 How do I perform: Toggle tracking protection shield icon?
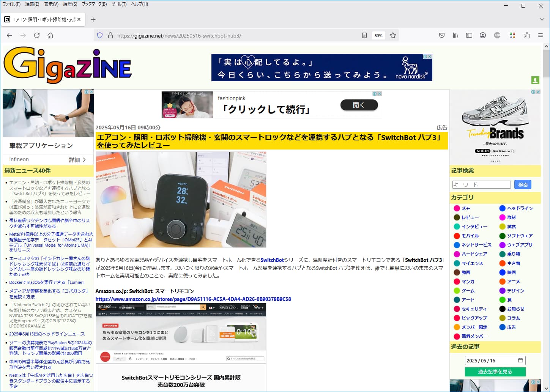click(x=100, y=35)
